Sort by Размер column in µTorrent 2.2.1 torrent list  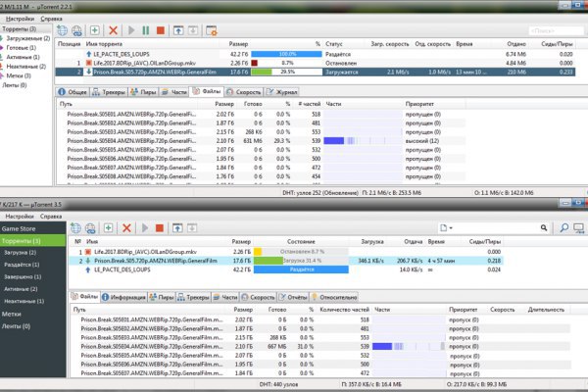(x=238, y=44)
